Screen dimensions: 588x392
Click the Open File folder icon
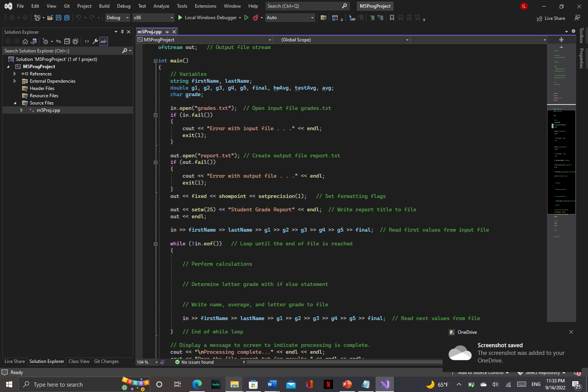pyautogui.click(x=50, y=18)
